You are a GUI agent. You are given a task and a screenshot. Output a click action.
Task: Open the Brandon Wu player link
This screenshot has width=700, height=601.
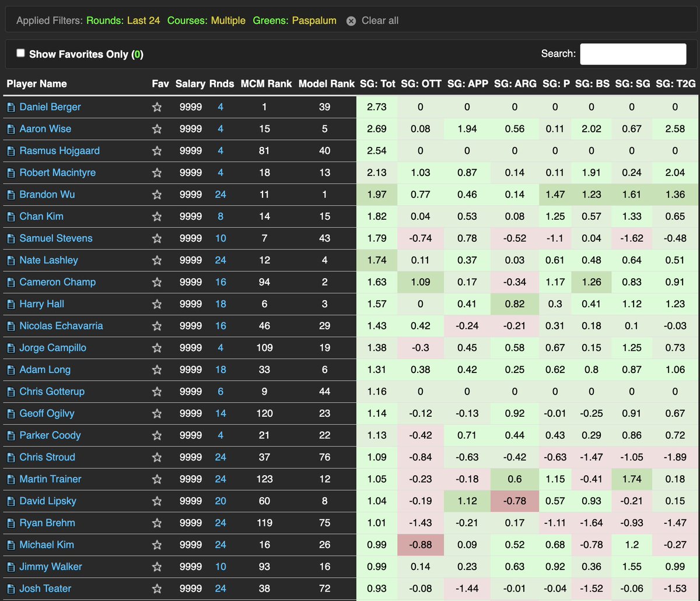47,195
